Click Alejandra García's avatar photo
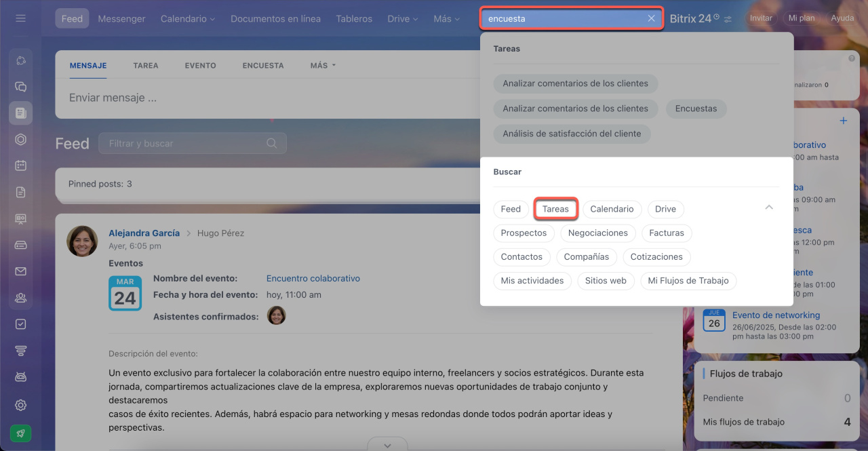 click(x=82, y=241)
